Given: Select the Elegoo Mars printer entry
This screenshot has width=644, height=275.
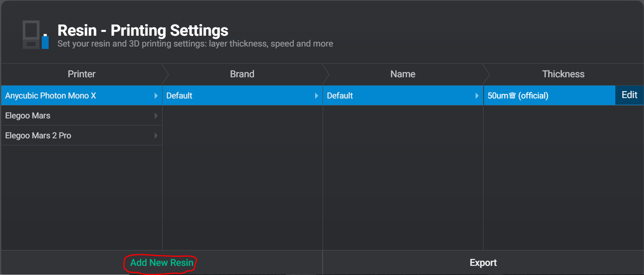Looking at the screenshot, I should pyautogui.click(x=28, y=115).
